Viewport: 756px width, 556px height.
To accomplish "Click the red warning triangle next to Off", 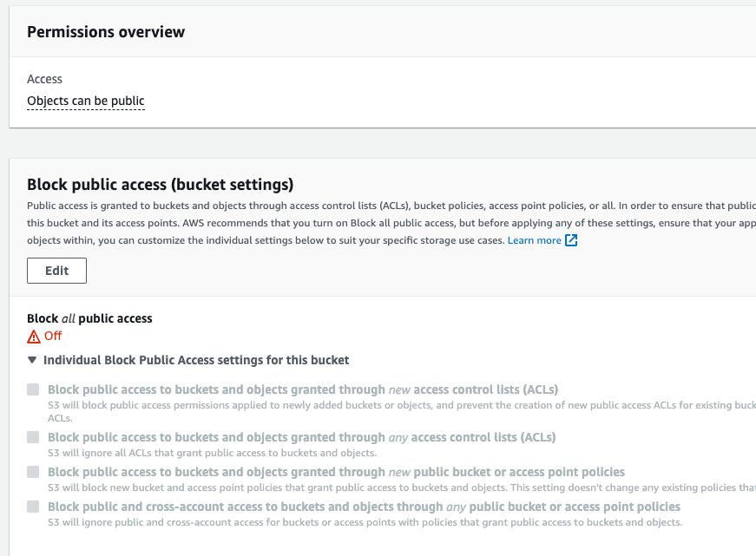I will [32, 336].
